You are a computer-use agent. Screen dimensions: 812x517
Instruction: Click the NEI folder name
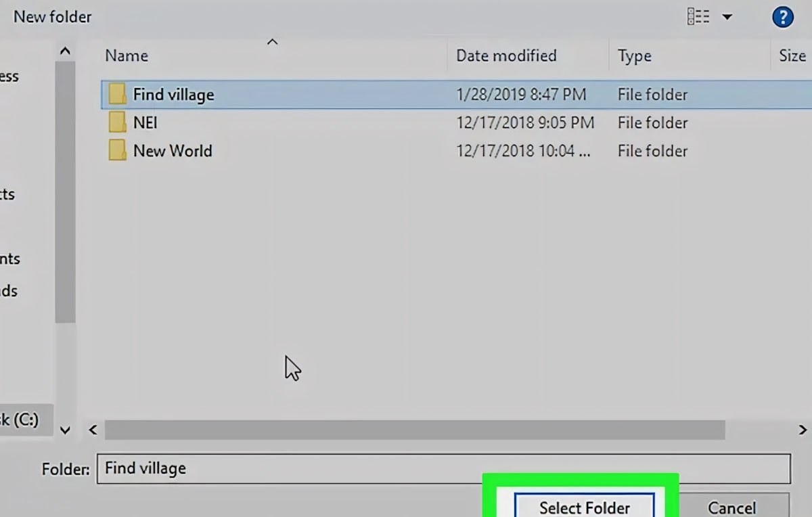pyautogui.click(x=145, y=122)
